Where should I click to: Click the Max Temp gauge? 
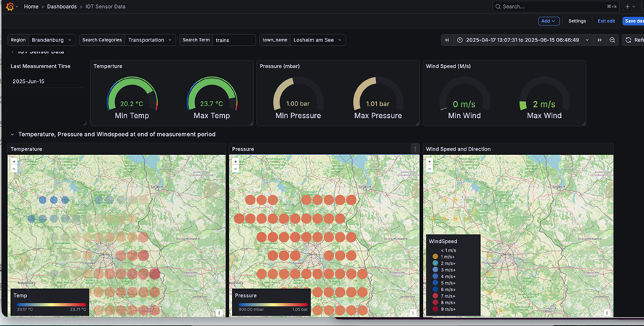[x=212, y=98]
